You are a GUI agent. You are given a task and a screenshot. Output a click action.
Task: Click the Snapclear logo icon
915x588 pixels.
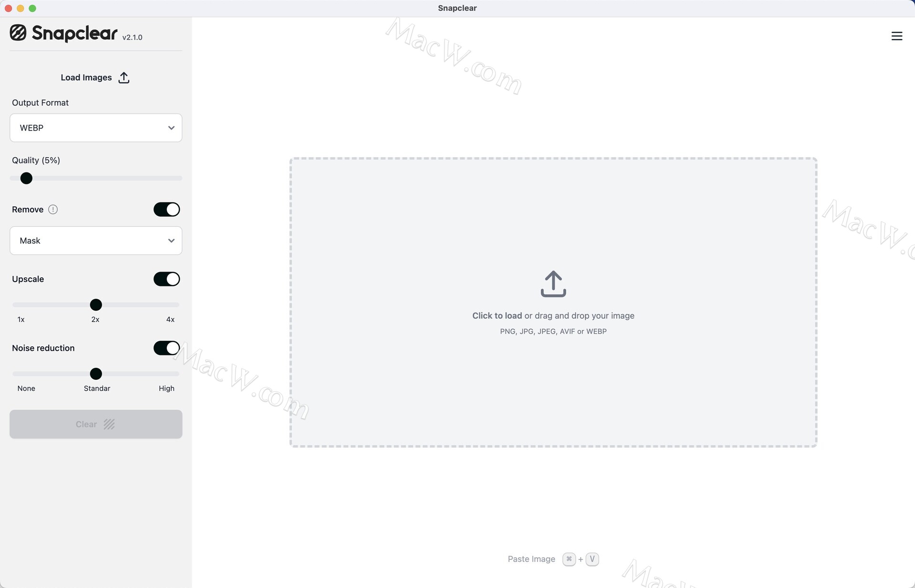click(x=18, y=33)
